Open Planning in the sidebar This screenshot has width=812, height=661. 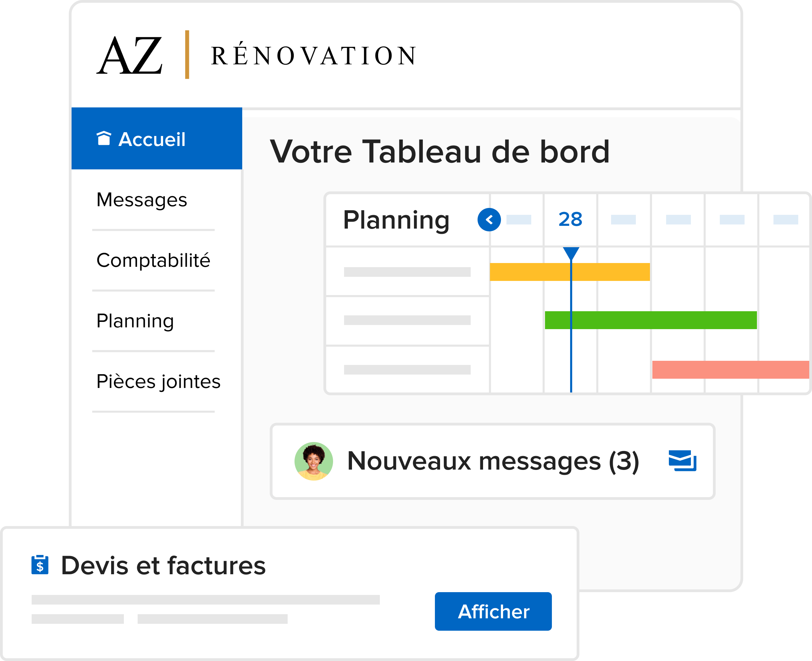(135, 321)
